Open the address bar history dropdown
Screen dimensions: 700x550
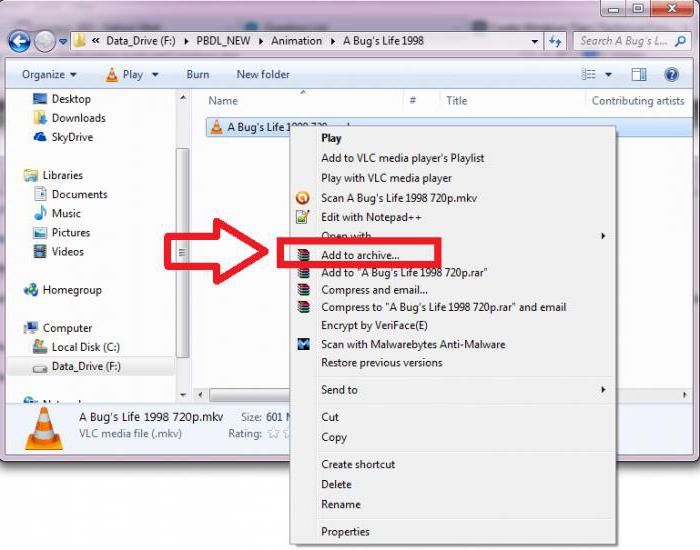pyautogui.click(x=534, y=42)
